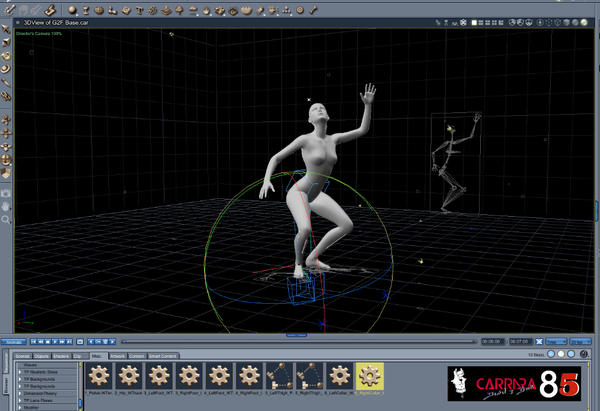
Task: Insert a plant tree object
Action: point(179,10)
